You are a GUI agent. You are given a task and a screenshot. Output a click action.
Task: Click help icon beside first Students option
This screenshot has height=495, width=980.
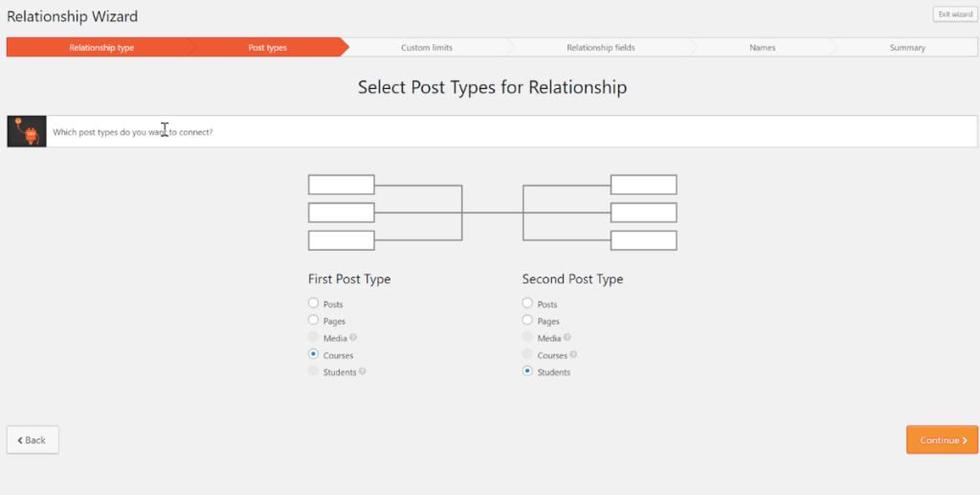[363, 371]
